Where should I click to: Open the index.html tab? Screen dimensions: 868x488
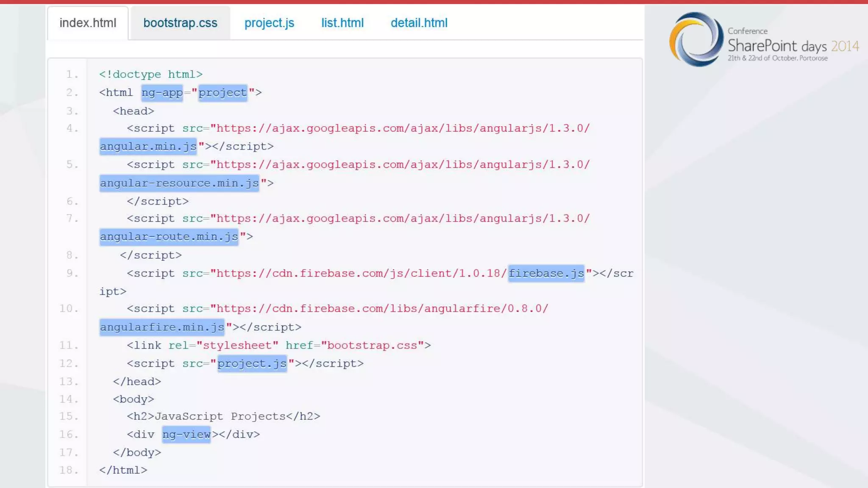88,23
